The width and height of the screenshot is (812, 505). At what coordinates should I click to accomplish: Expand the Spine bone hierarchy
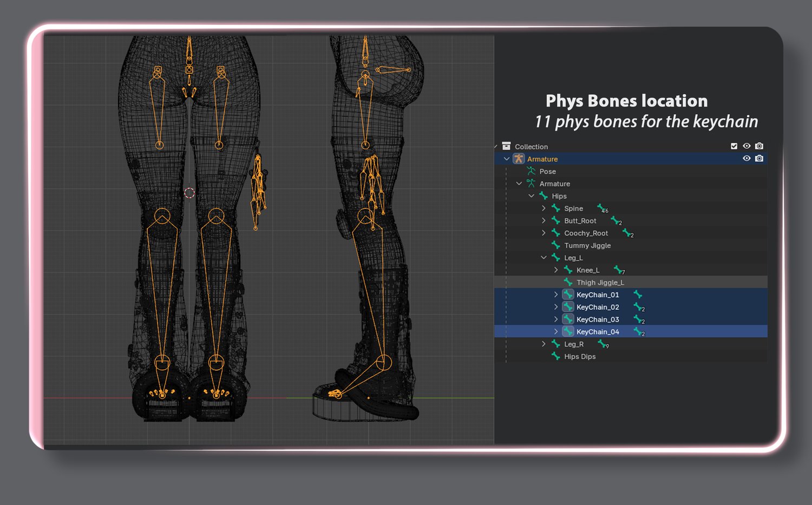[543, 208]
